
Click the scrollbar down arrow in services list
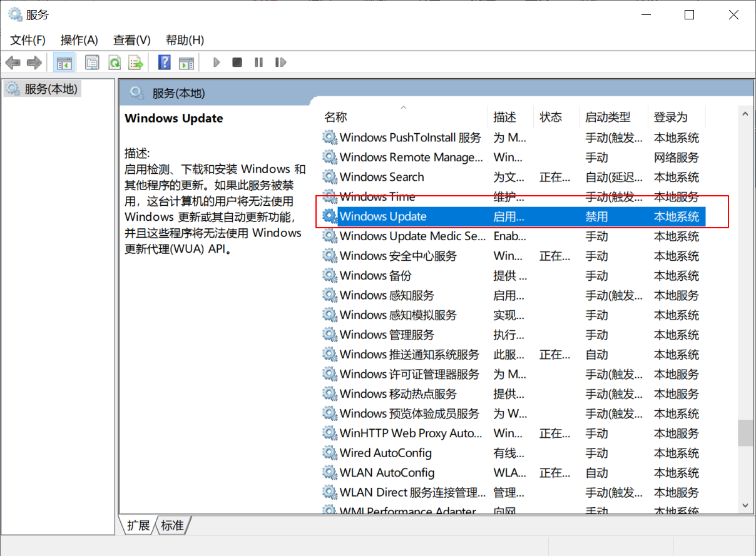pos(745,504)
